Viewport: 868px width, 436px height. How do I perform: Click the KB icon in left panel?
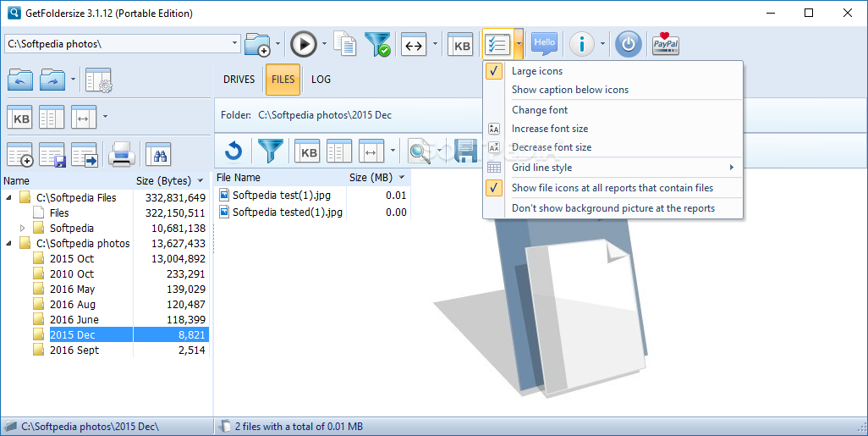click(x=21, y=118)
